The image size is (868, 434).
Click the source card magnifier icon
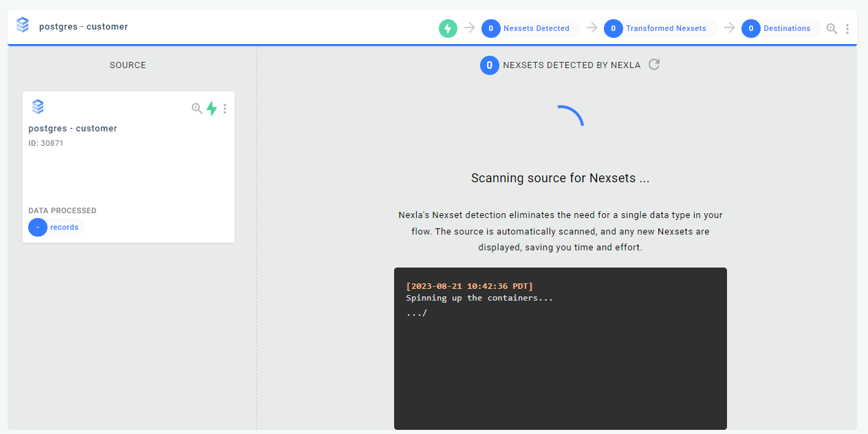[x=197, y=108]
